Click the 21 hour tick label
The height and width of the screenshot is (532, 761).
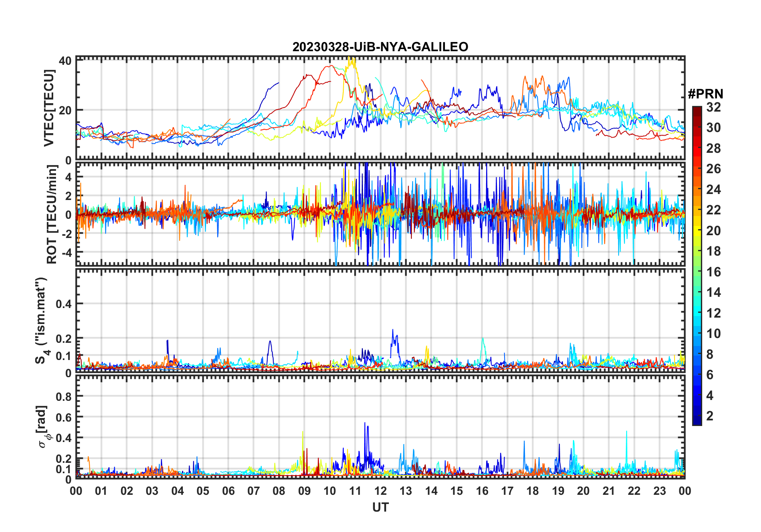[x=609, y=491]
